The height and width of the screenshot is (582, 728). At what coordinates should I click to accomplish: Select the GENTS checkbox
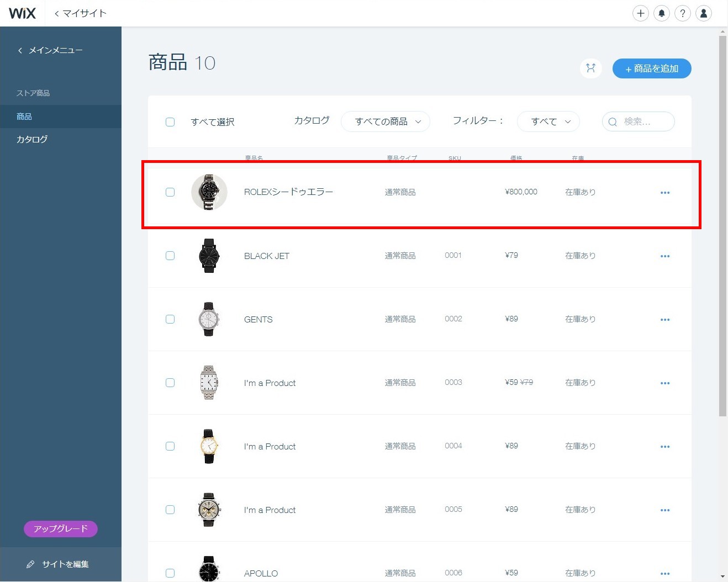click(x=170, y=319)
